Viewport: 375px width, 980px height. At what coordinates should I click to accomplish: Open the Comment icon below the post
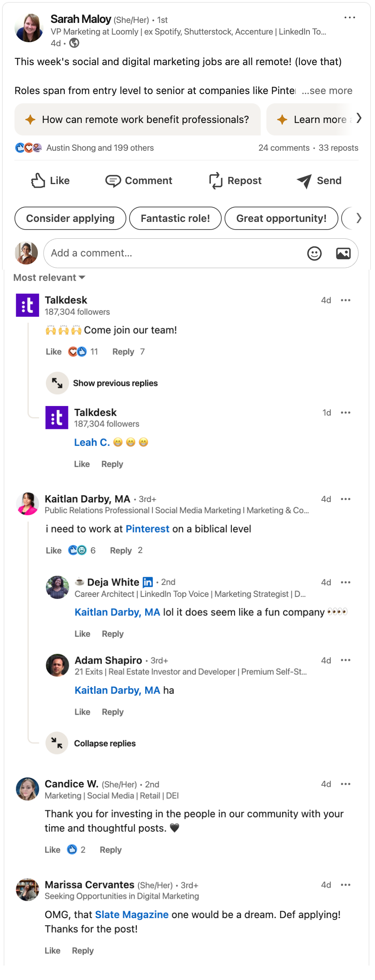coord(113,180)
